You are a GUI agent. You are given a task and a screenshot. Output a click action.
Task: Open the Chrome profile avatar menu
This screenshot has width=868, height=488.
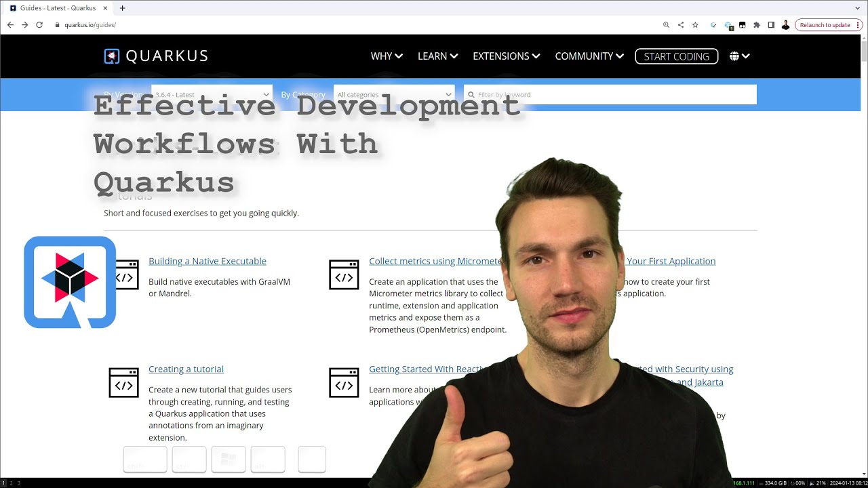[x=785, y=25]
